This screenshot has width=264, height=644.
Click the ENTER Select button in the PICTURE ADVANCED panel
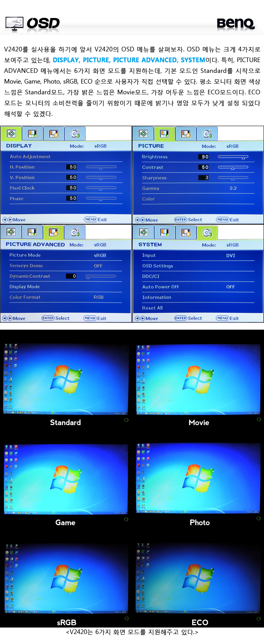55,318
